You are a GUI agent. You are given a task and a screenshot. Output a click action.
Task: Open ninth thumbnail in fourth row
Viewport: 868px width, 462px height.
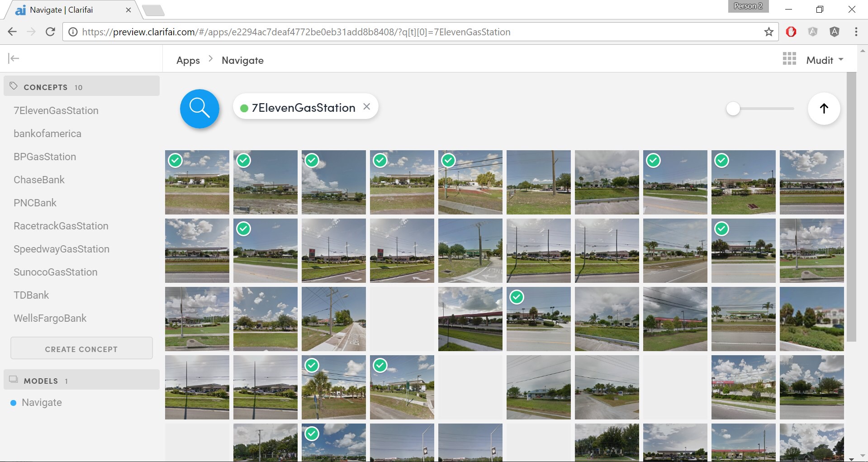744,387
